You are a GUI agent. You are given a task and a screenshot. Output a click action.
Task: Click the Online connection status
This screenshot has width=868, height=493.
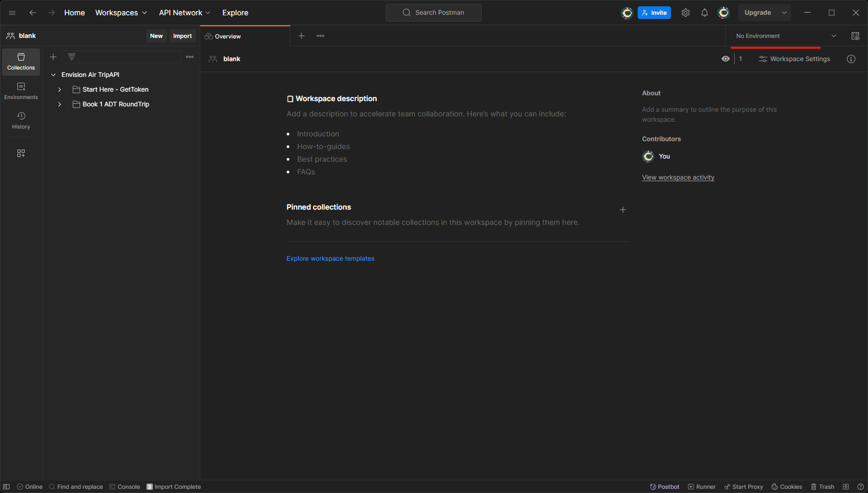tap(30, 487)
